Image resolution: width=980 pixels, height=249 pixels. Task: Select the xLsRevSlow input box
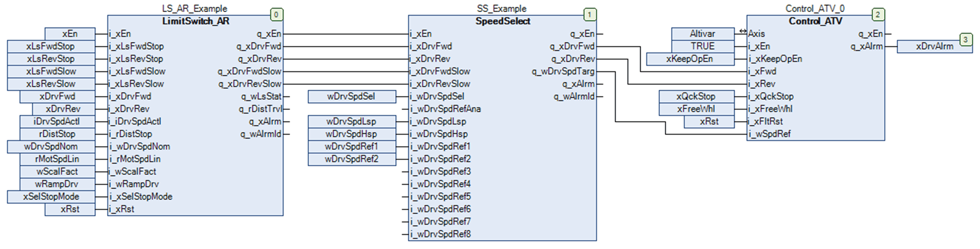[51, 84]
